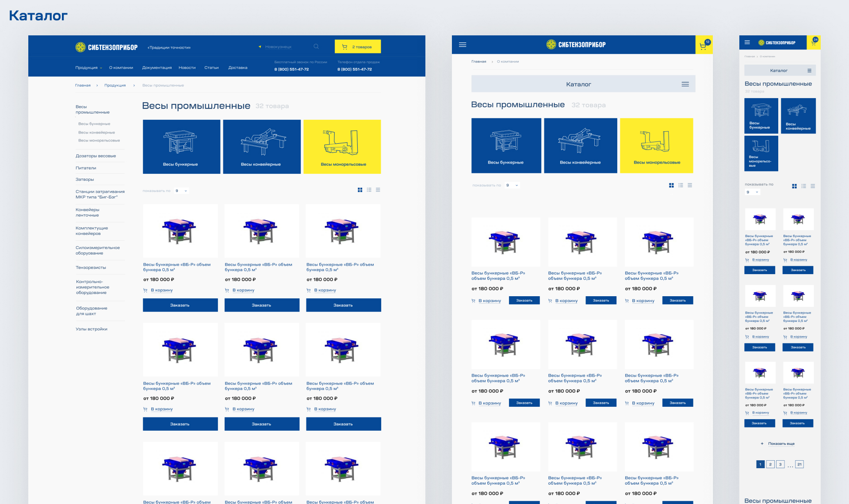The width and height of the screenshot is (849, 504).
Task: Open the yellow cart showing 2 товаров
Action: (357, 46)
